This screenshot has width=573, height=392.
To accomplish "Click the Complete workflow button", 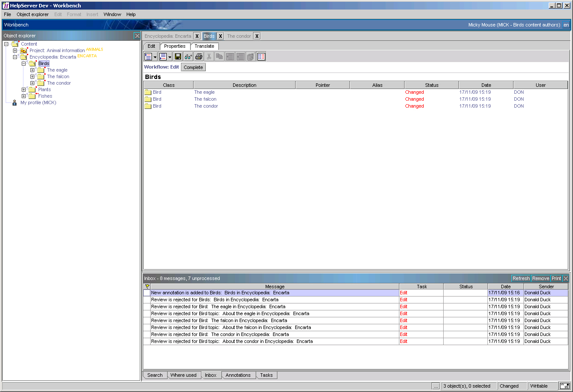I will [x=193, y=67].
